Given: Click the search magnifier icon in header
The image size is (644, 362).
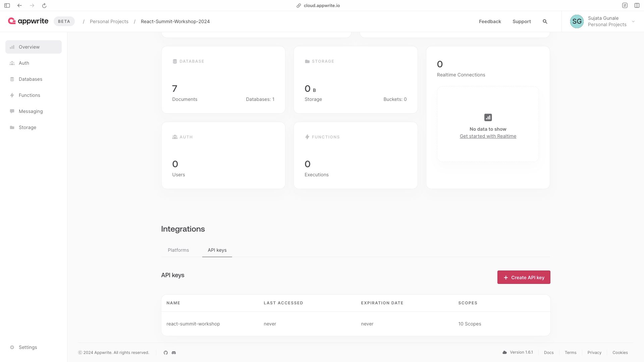Looking at the screenshot, I should coord(545,21).
